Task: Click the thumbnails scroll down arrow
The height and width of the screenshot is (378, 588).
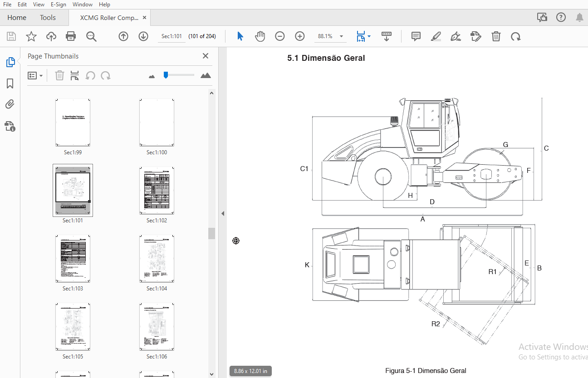Action: [211, 374]
